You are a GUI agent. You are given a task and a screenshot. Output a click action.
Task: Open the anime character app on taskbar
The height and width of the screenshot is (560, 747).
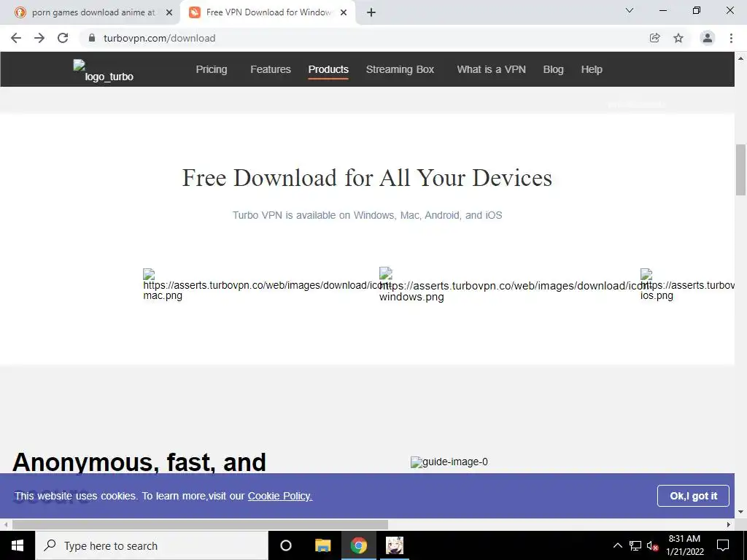coord(395,545)
